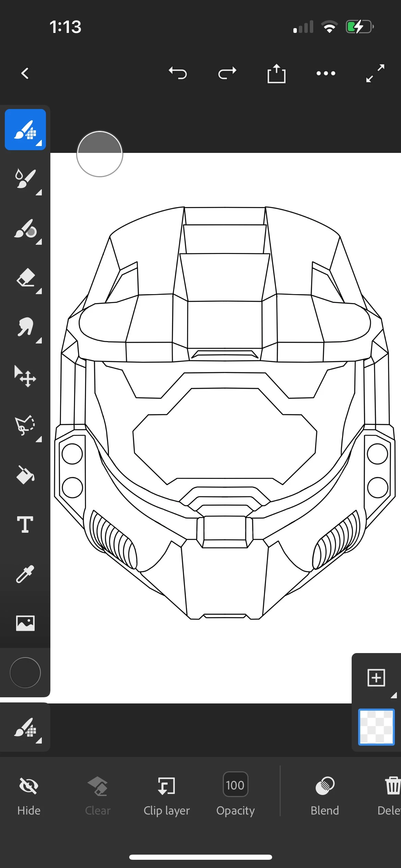Select the Eraser tool
401x868 pixels.
(x=25, y=277)
